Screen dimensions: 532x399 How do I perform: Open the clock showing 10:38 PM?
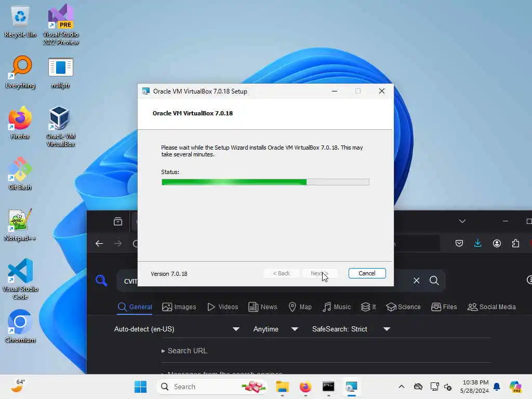pos(474,387)
